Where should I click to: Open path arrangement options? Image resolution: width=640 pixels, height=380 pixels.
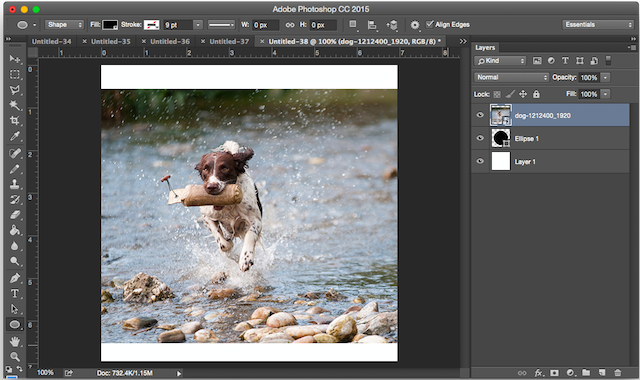tap(392, 25)
